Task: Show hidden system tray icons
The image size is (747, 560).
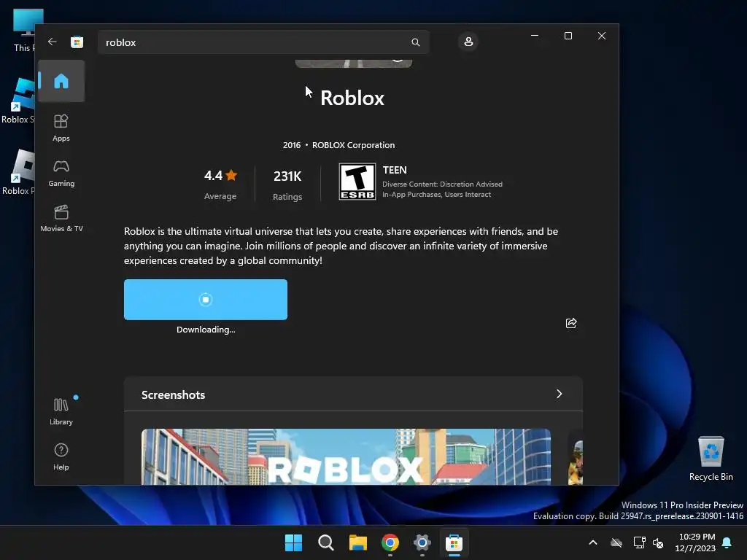Action: pyautogui.click(x=592, y=542)
